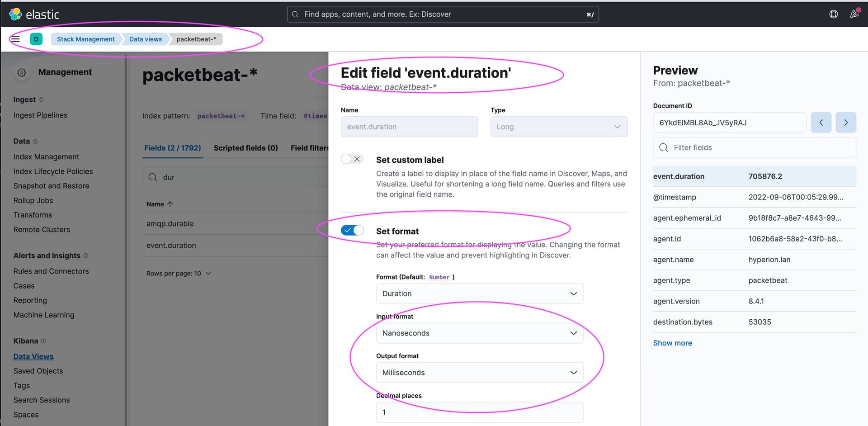The image size is (868, 426).
Task: Click the green D space avatar
Action: [36, 39]
